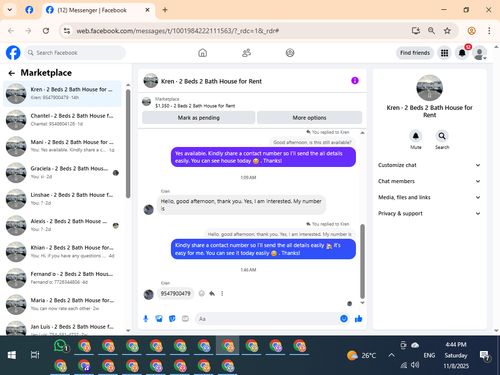500x375 pixels.
Task: Bookmark this page with the star icon
Action: [447, 31]
